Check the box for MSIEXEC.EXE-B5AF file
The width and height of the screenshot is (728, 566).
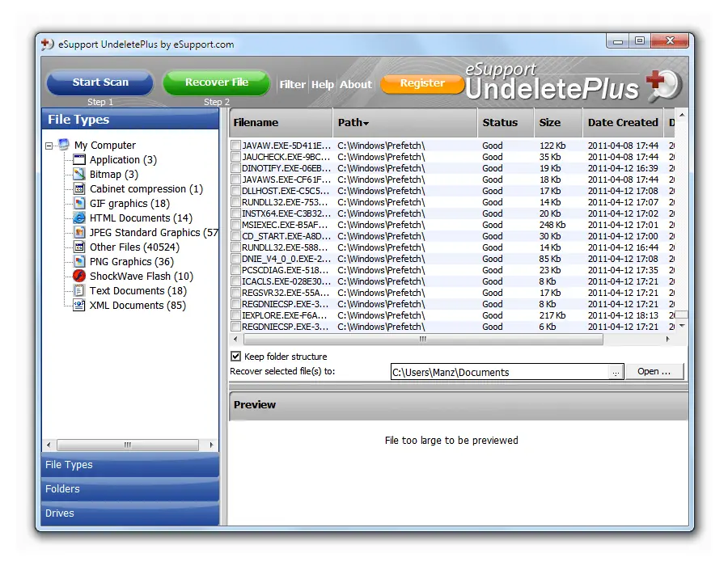[x=236, y=225]
